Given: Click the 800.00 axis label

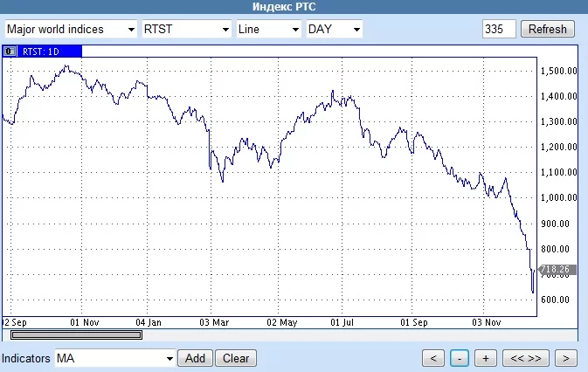Looking at the screenshot, I should (555, 249).
